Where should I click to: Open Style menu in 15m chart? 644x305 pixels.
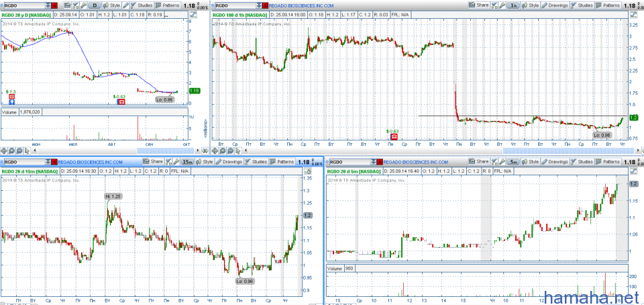click(205, 161)
